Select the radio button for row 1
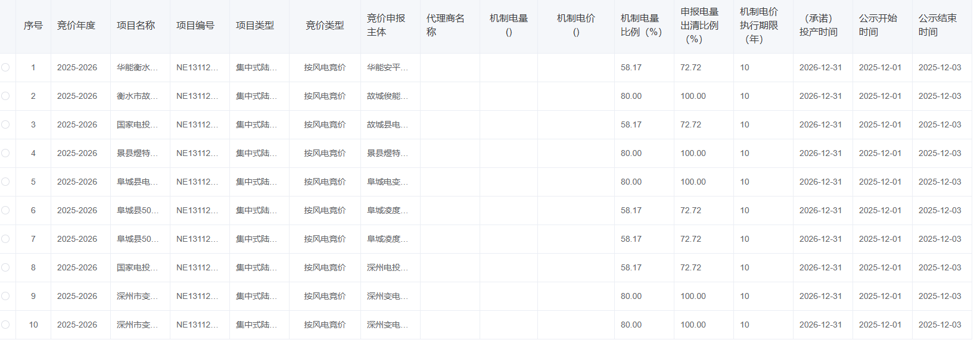Image resolution: width=980 pixels, height=346 pixels. tap(5, 67)
